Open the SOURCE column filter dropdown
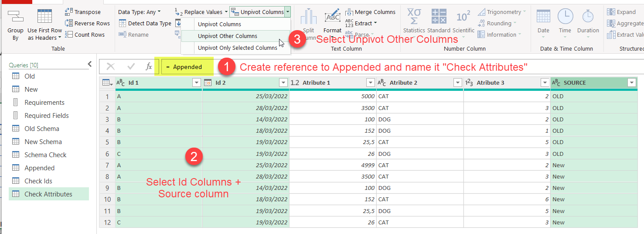This screenshot has width=644, height=234. coord(631,83)
